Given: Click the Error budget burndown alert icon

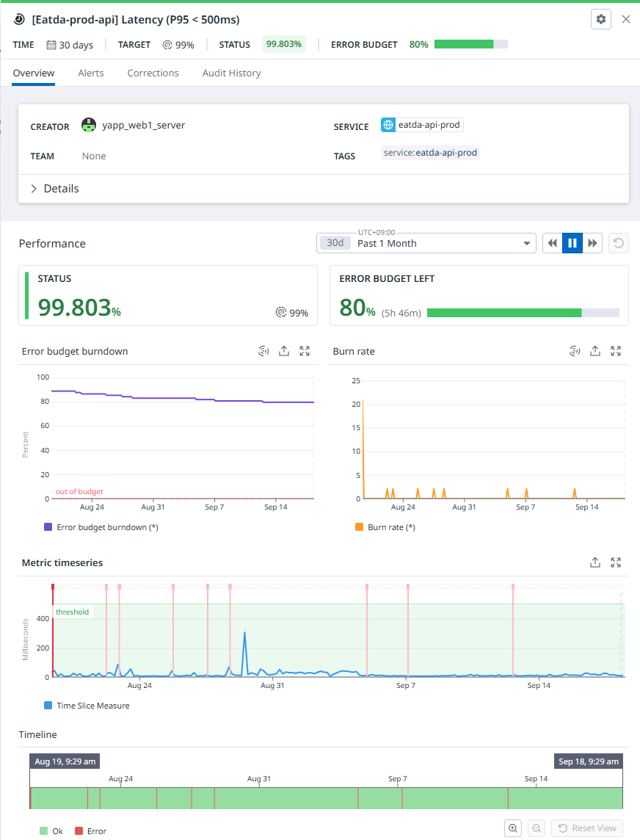Looking at the screenshot, I should point(263,351).
